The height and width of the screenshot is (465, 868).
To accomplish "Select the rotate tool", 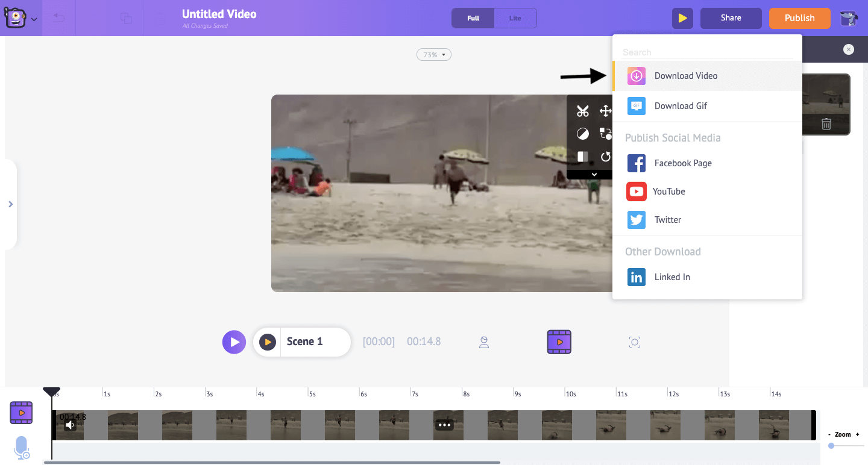I will point(605,157).
